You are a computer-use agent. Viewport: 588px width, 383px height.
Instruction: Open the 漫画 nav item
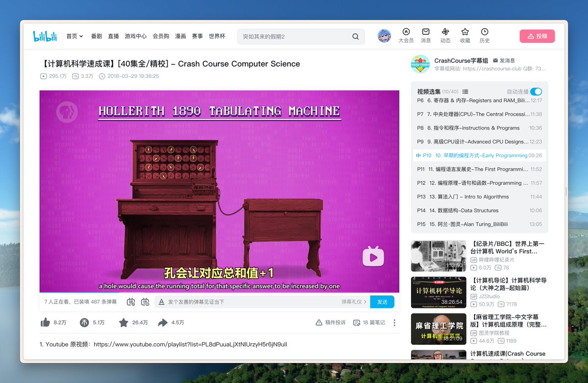pos(180,36)
